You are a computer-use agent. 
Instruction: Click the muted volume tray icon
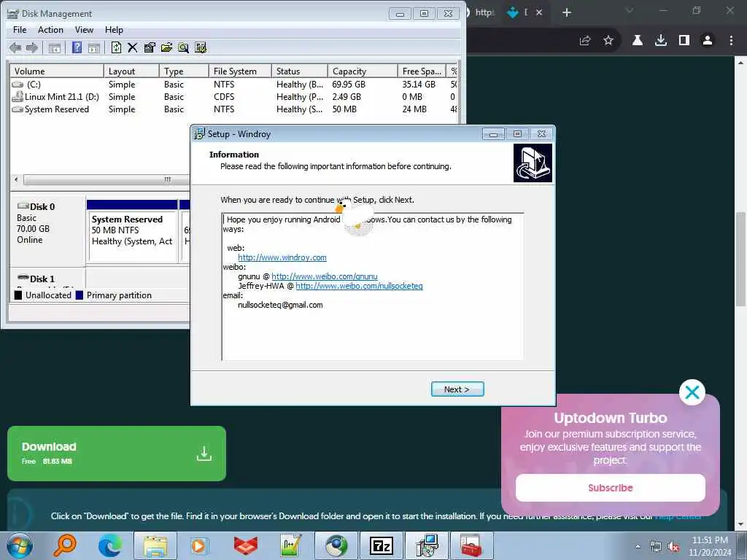tap(673, 547)
